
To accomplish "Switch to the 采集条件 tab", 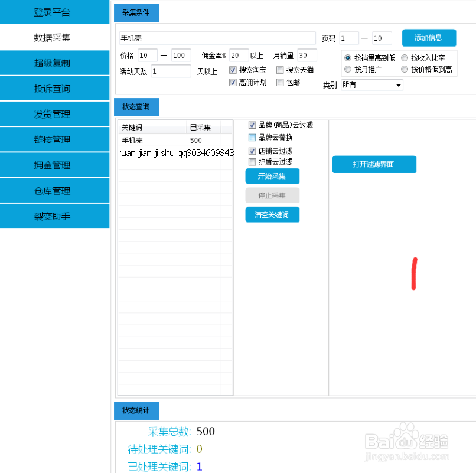I will click(136, 12).
